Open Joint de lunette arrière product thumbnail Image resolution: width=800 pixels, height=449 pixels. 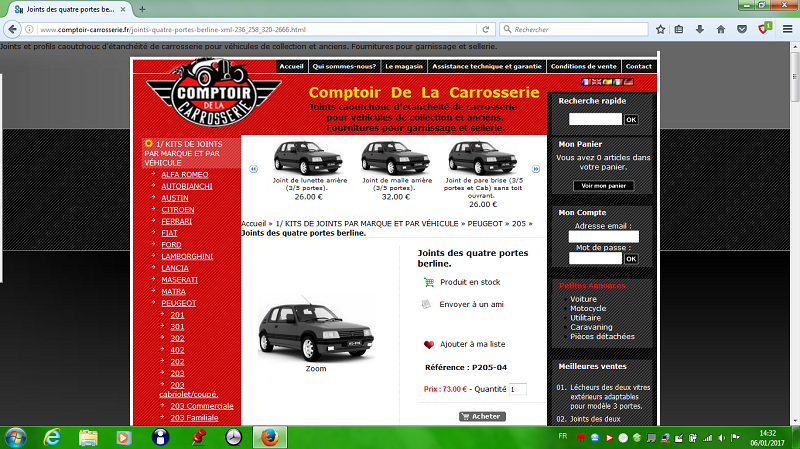(308, 158)
